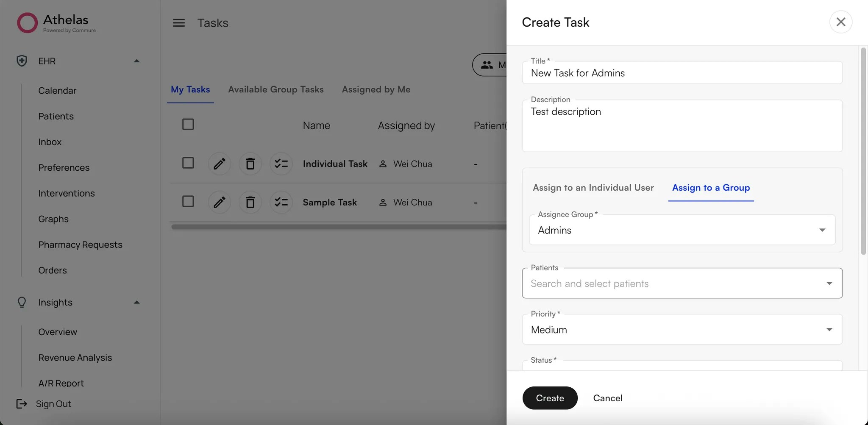The height and width of the screenshot is (425, 868).
Task: Toggle the select-all checkbox in the task list header
Action: tap(188, 124)
